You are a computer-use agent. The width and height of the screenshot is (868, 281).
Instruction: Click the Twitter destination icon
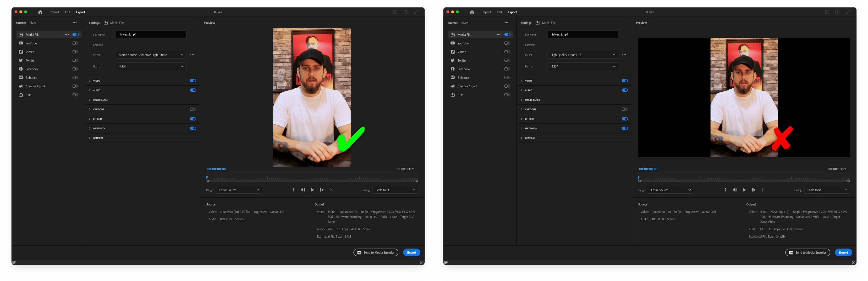21,60
